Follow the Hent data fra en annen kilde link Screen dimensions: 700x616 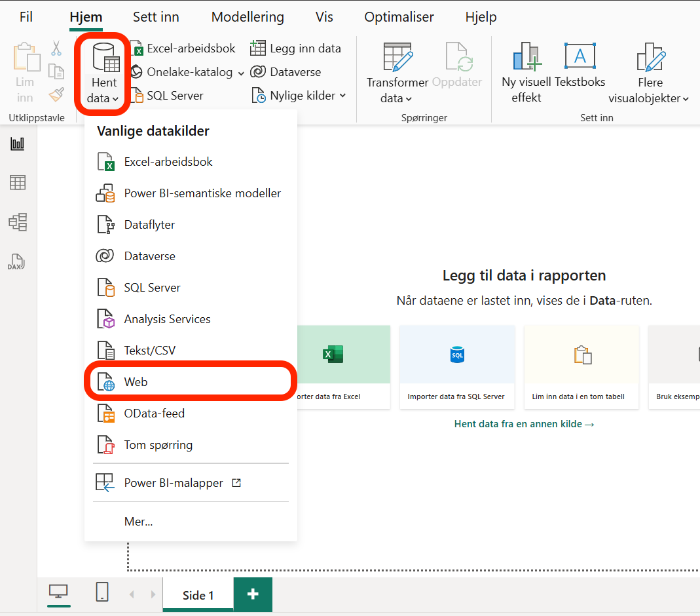(524, 424)
